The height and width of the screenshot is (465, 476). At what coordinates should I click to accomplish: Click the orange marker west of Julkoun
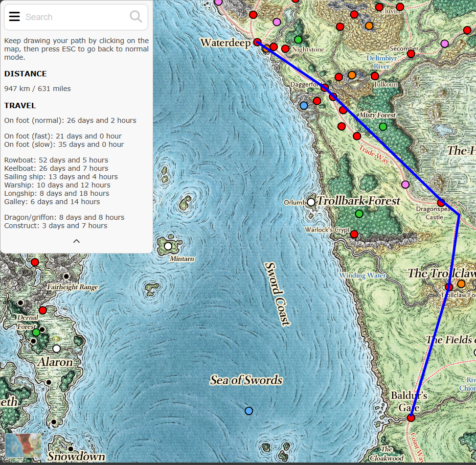coord(352,75)
